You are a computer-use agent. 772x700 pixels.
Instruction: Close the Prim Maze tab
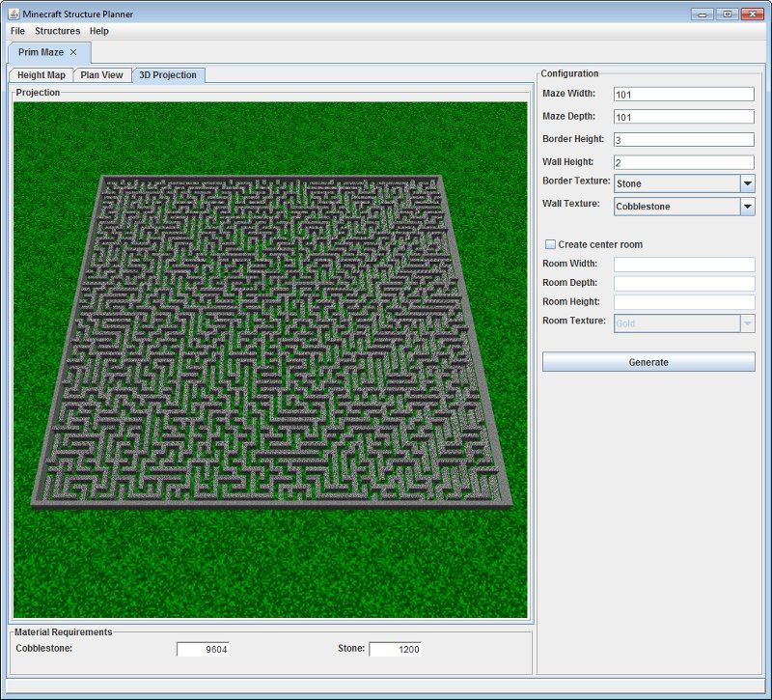point(73,52)
